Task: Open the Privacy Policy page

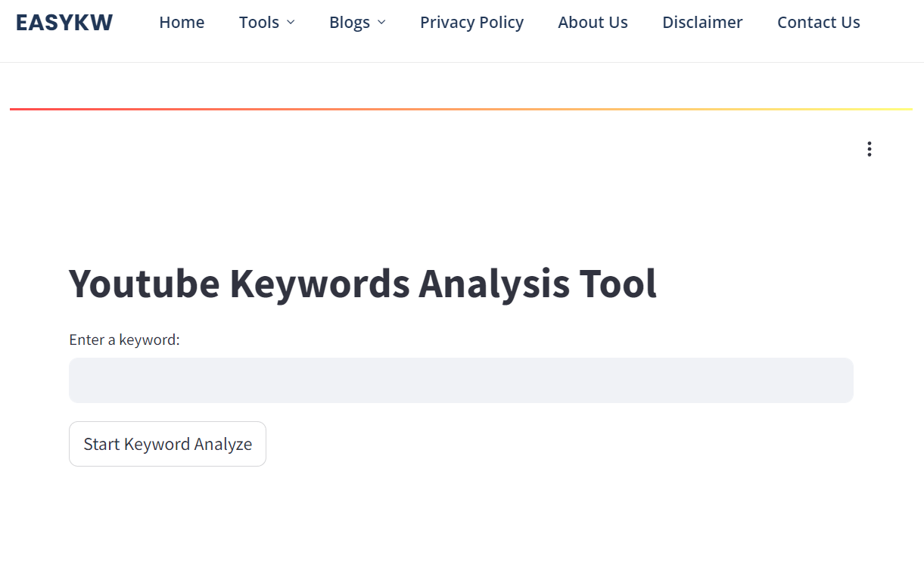Action: (471, 23)
